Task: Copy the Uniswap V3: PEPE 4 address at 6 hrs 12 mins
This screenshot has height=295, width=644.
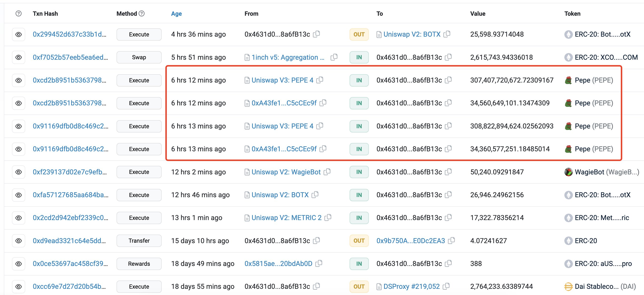Action: click(320, 80)
